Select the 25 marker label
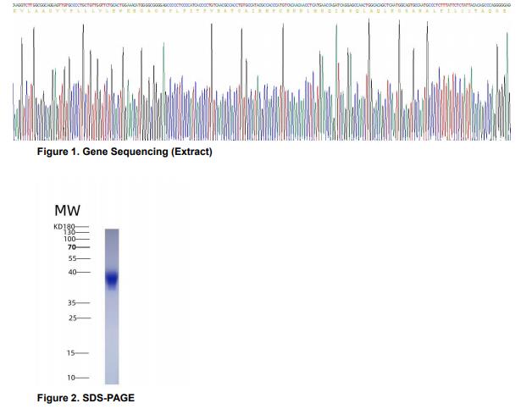 click(x=72, y=318)
